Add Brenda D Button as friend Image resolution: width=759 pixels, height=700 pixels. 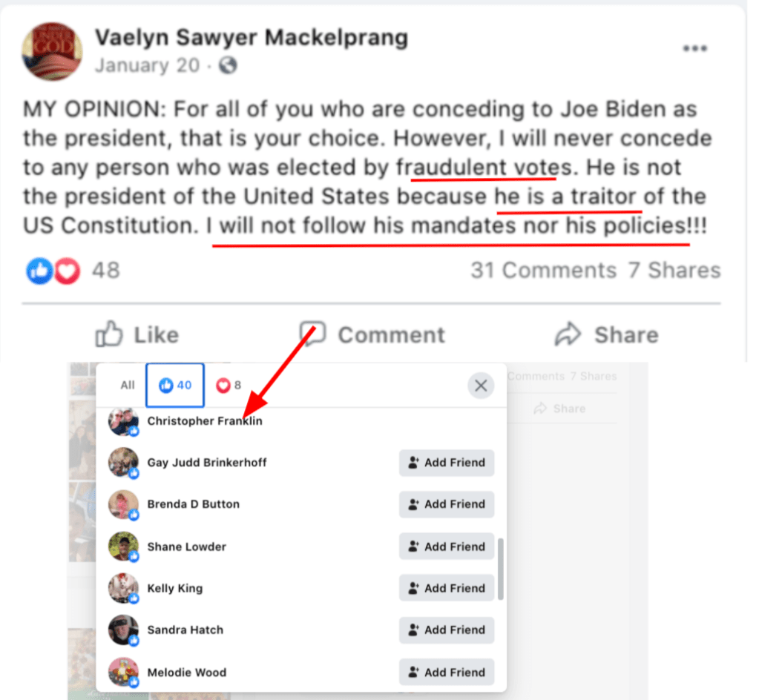coord(447,504)
